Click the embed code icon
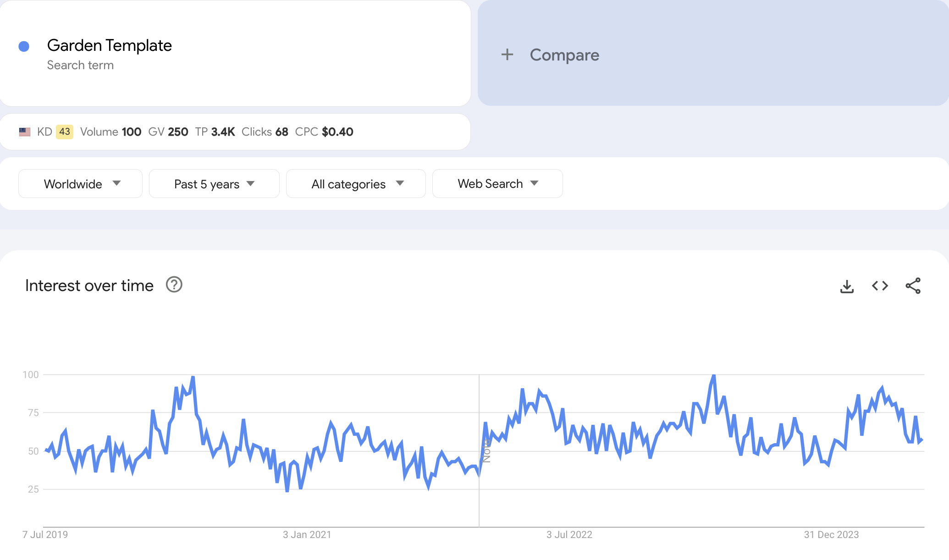The width and height of the screenshot is (949, 560). 880,286
